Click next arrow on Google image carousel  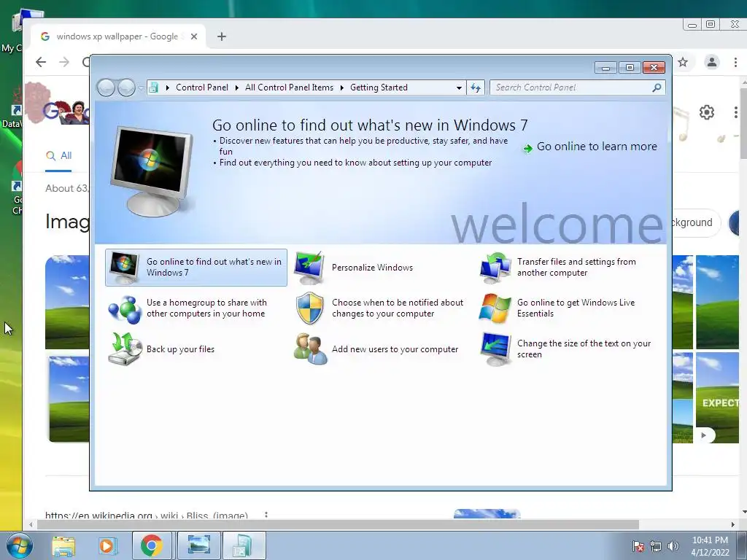click(704, 435)
